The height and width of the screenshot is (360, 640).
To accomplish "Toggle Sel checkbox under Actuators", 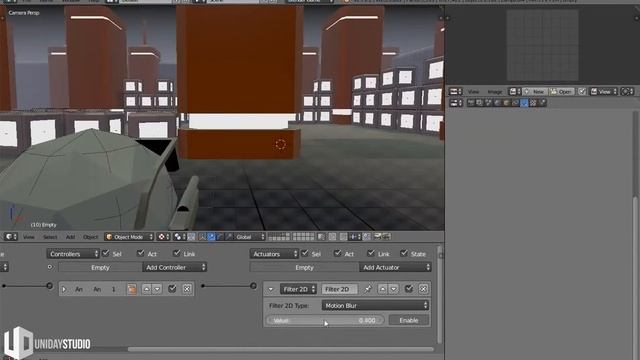I will pyautogui.click(x=305, y=253).
